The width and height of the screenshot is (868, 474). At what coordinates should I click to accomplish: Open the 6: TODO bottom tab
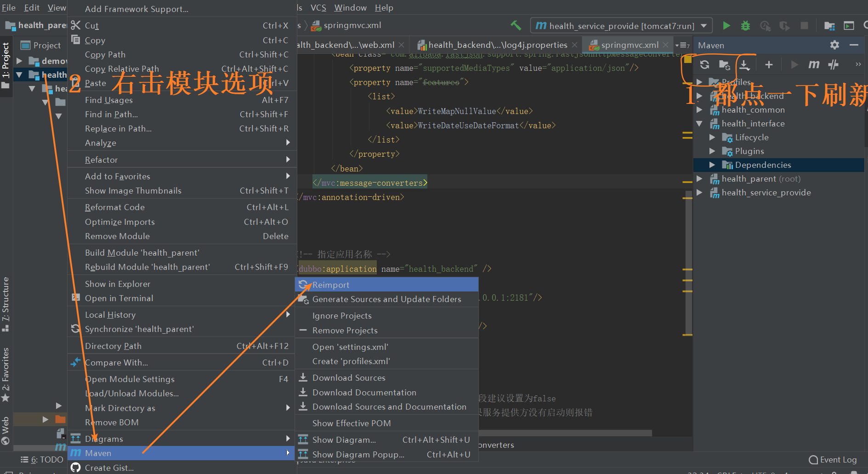pos(42,460)
